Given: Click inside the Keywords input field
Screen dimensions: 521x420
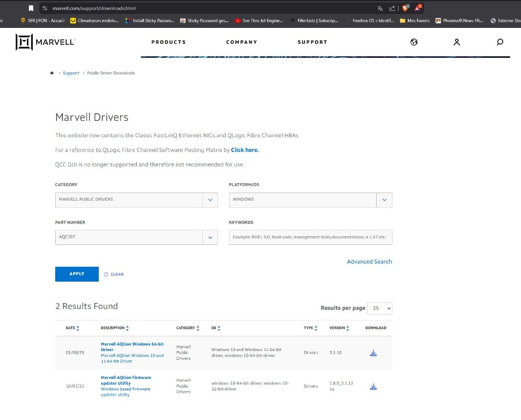Looking at the screenshot, I should click(x=310, y=237).
